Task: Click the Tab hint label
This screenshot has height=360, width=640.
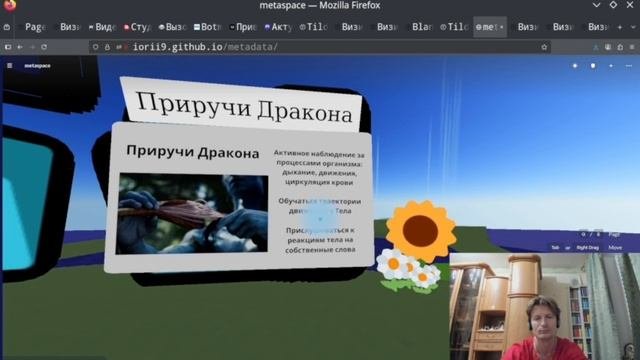Action: click(555, 247)
